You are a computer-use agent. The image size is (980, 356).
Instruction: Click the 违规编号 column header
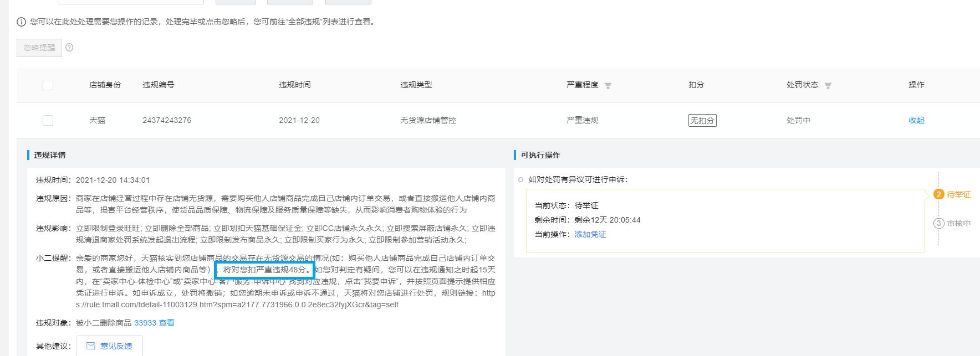(159, 85)
